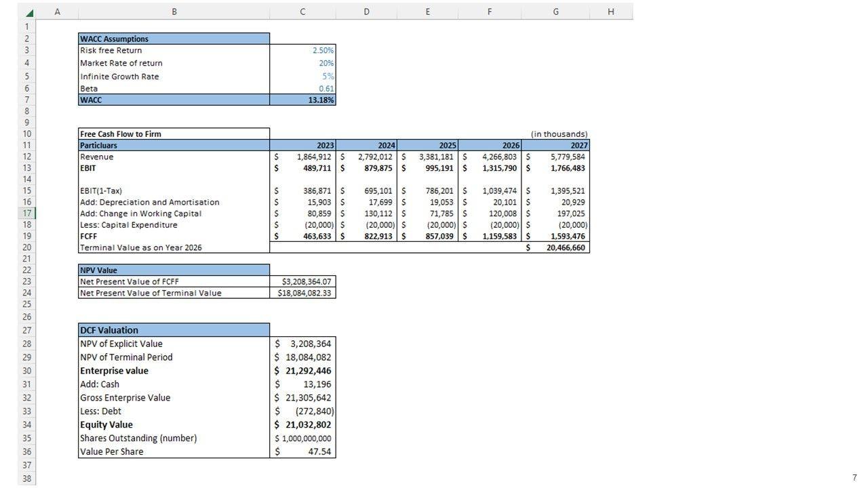Click the Value Per Share 47.54 cell
This screenshot has width=868, height=488.
(302, 451)
